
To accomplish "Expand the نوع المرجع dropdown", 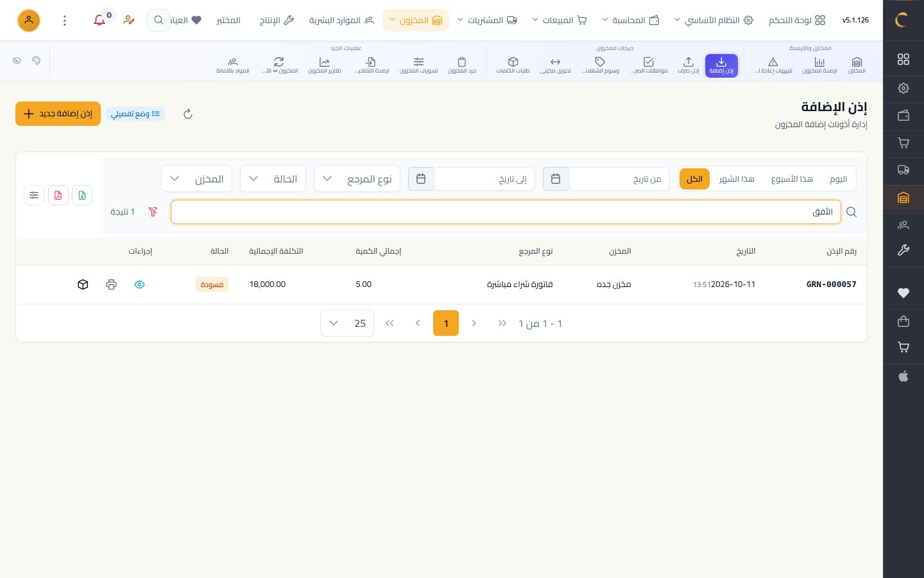I will coord(357,179).
